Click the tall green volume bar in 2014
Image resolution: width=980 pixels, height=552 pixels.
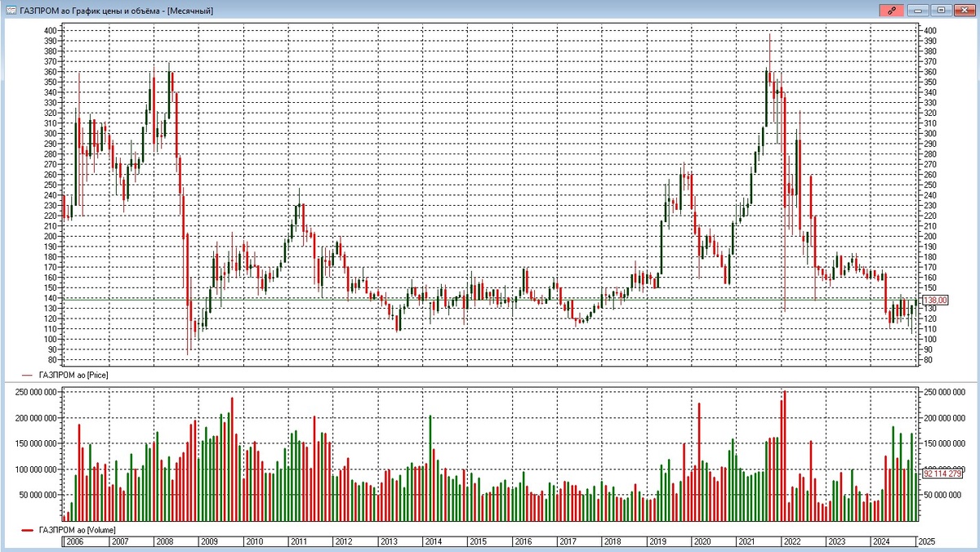(430, 468)
